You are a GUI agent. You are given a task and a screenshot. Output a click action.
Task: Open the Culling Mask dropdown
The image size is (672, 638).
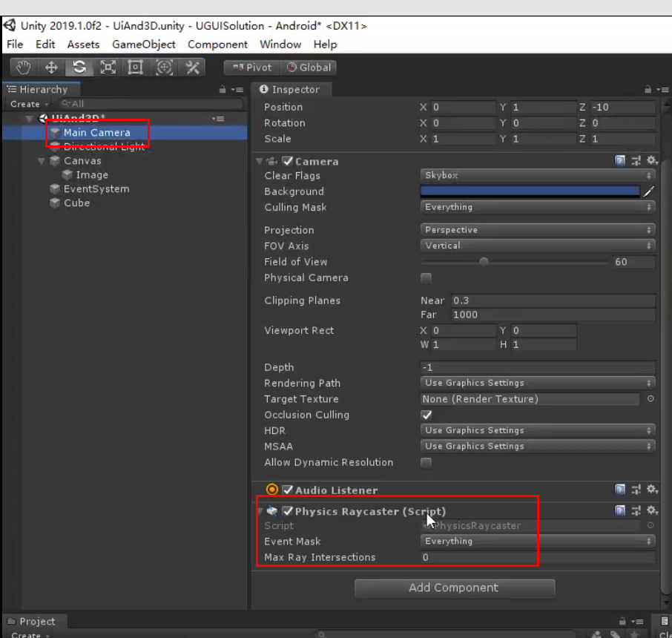pyautogui.click(x=538, y=207)
